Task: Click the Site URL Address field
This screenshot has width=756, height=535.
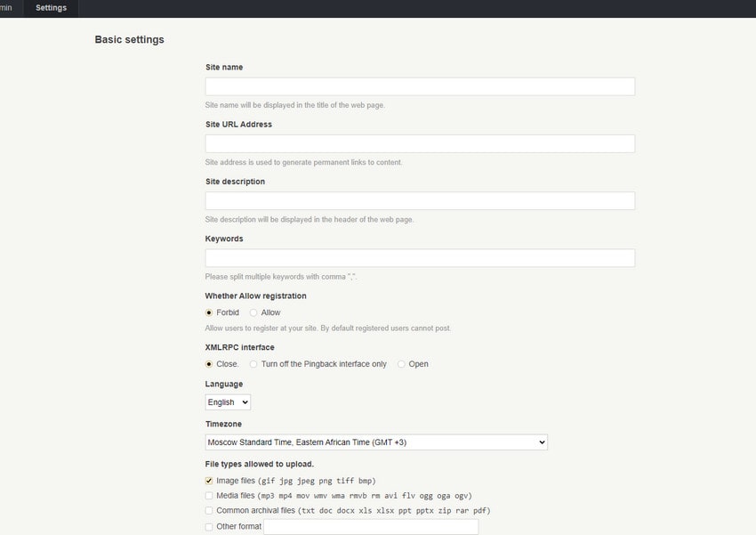Action: pyautogui.click(x=420, y=143)
